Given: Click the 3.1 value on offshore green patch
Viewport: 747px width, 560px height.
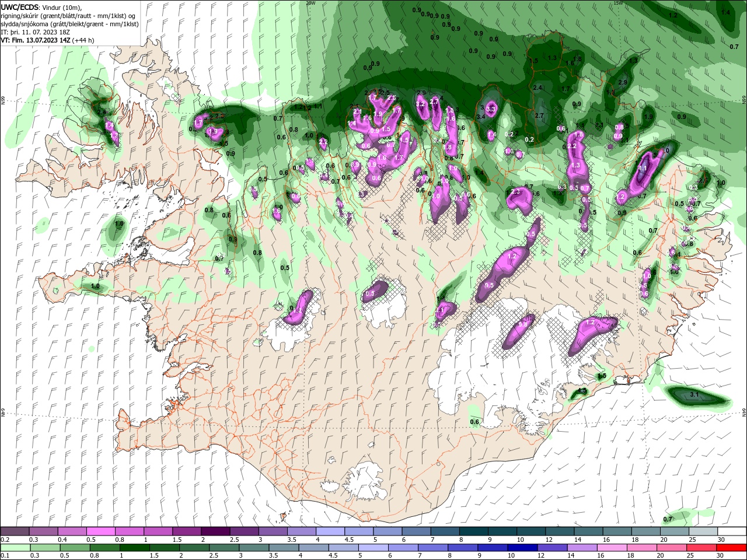Looking at the screenshot, I should point(694,395).
